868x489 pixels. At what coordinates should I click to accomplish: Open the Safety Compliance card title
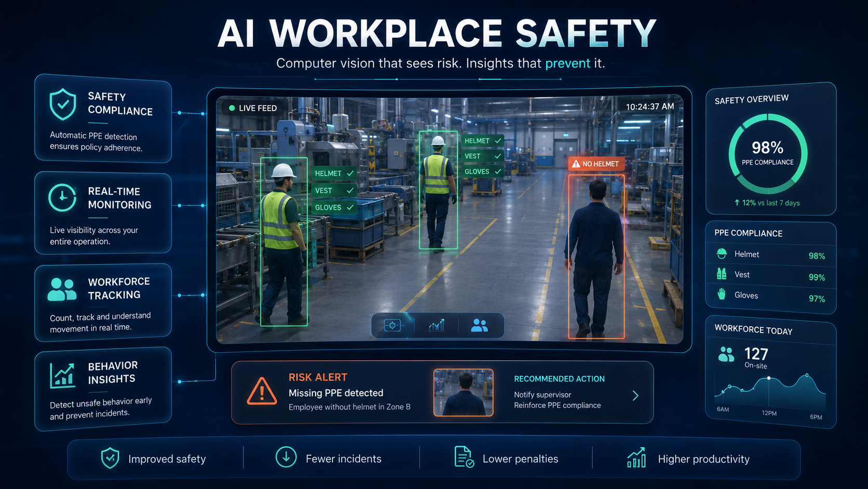tap(120, 104)
